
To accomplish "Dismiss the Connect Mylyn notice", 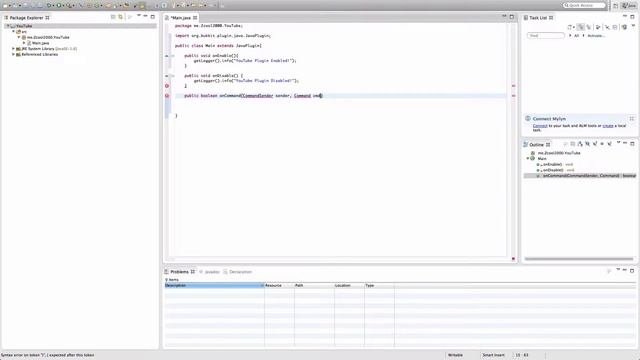I will point(631,118).
